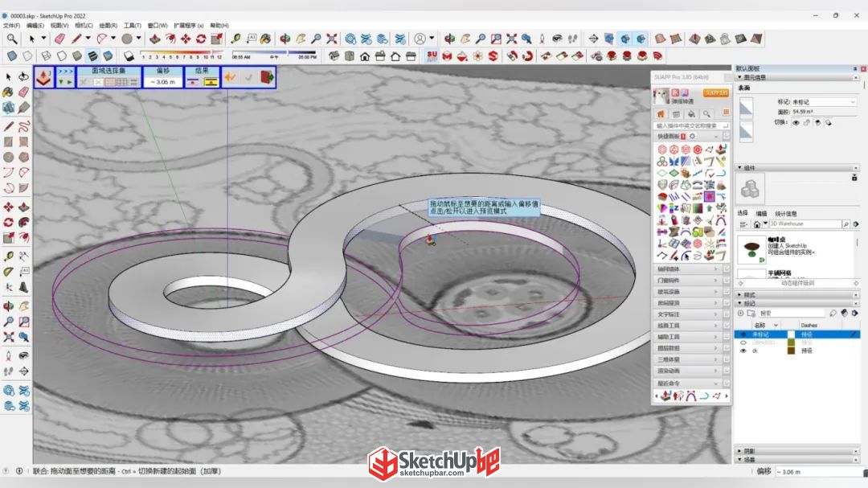Select the Paint Bucket tool in top toolbar

point(266,39)
